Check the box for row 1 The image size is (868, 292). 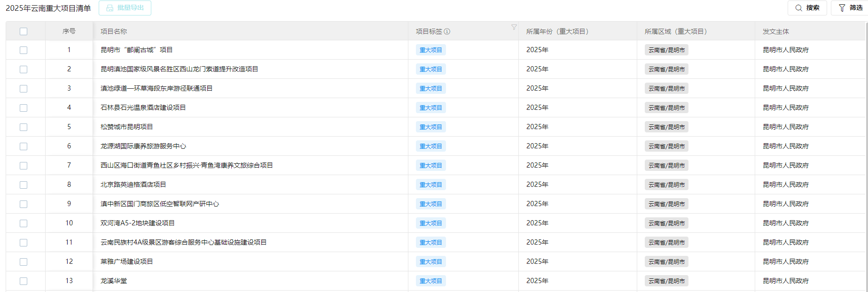pyautogui.click(x=23, y=50)
